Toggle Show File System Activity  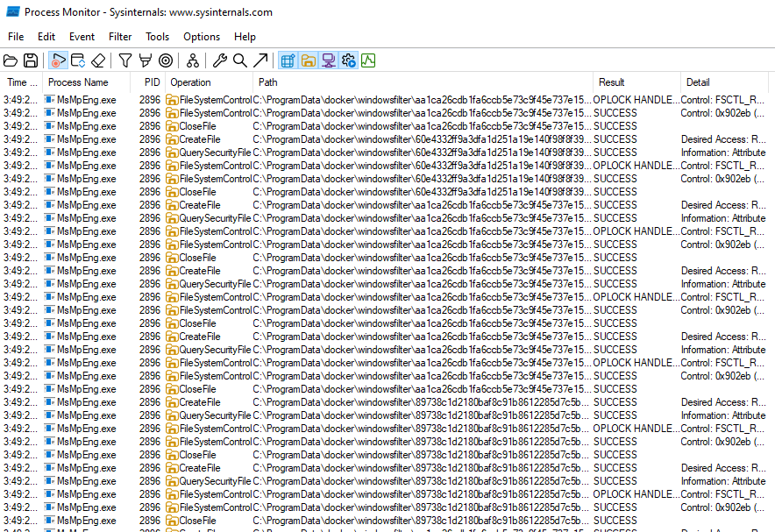click(309, 60)
